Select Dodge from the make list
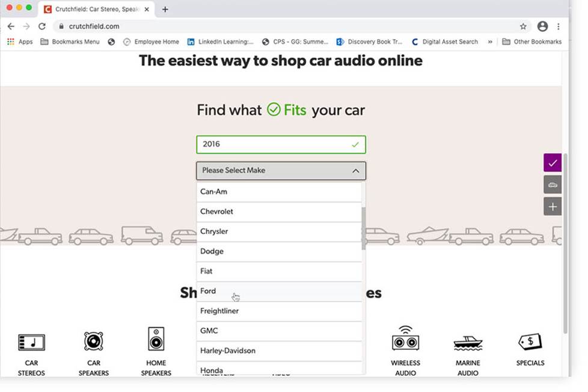This screenshot has height=392, width=588. coord(279,251)
